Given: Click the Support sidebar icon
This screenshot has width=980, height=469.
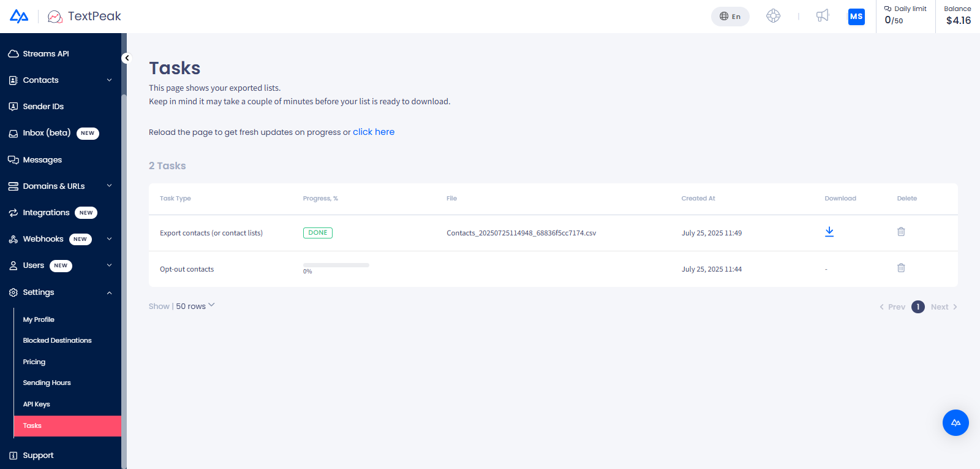Looking at the screenshot, I should click(x=13, y=456).
